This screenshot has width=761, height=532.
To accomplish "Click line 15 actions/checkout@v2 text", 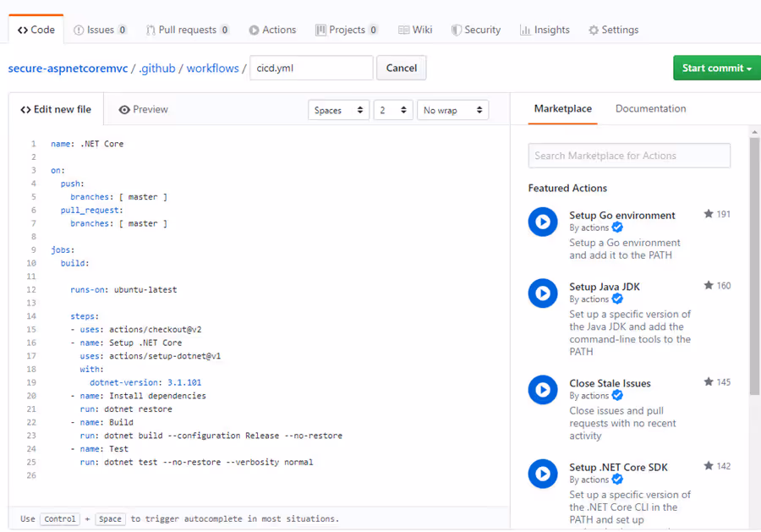I will (x=155, y=329).
